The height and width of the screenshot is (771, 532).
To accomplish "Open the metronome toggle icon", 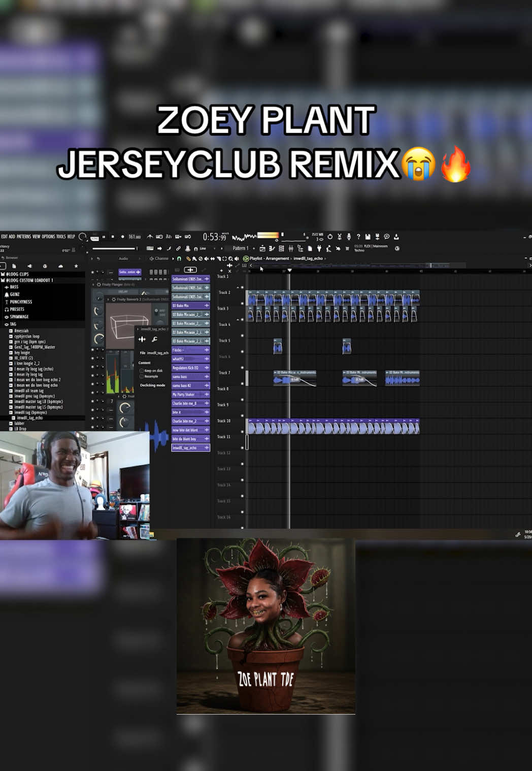I will tap(150, 237).
